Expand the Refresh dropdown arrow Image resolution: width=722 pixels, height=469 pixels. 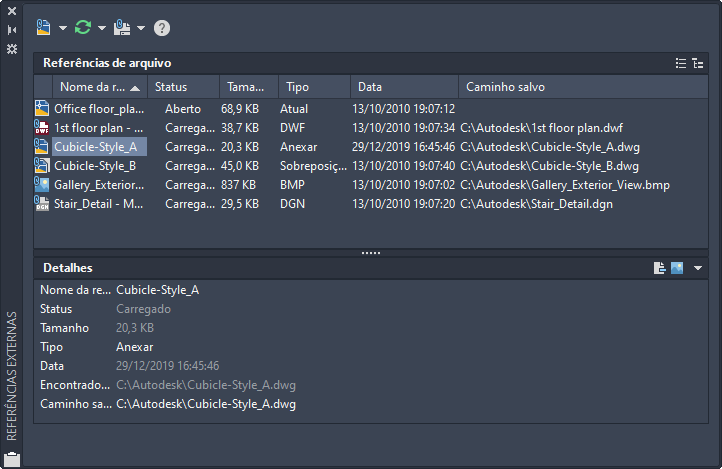click(102, 28)
